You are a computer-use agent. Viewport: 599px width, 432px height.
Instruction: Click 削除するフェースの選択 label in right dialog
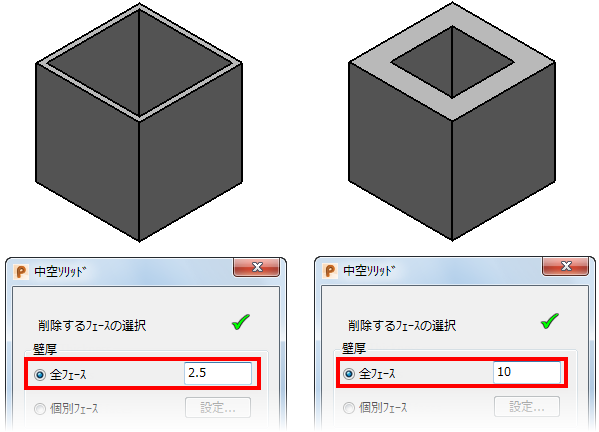tap(402, 325)
